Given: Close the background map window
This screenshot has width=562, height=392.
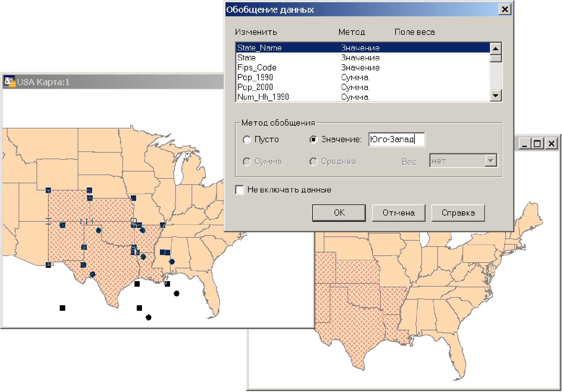Looking at the screenshot, I should click(551, 143).
